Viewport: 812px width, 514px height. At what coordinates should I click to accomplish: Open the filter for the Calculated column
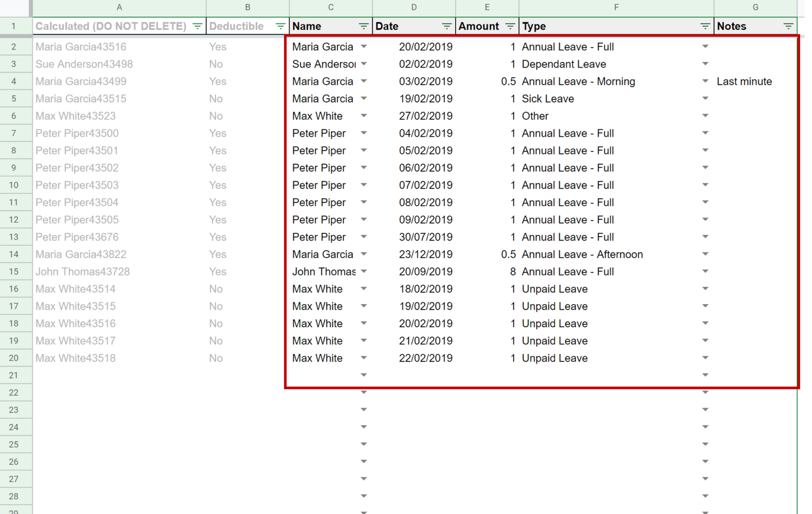(197, 26)
